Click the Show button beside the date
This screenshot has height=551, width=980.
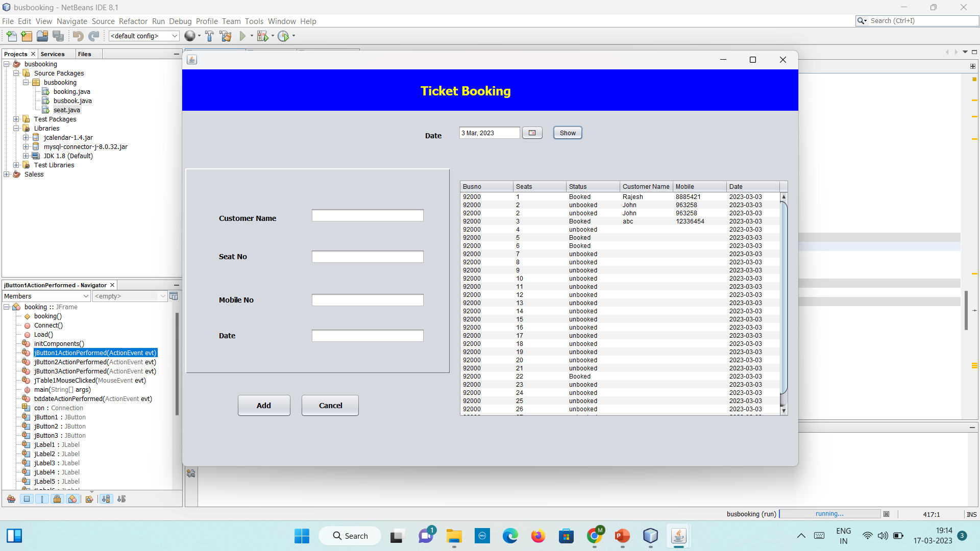[568, 133]
